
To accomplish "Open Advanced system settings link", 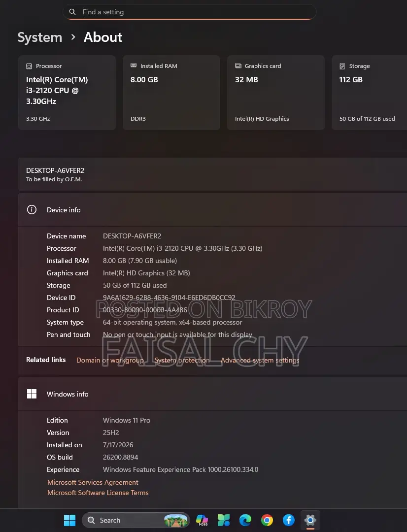I will point(260,360).
